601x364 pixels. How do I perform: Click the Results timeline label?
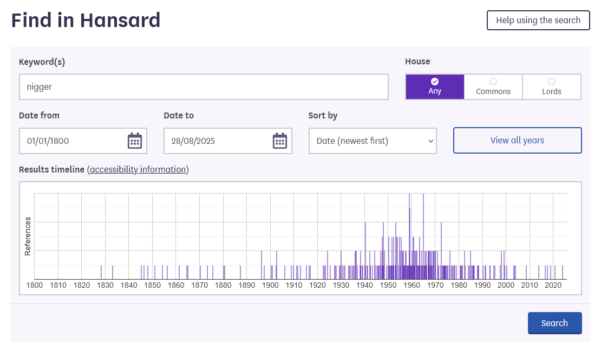coord(52,170)
